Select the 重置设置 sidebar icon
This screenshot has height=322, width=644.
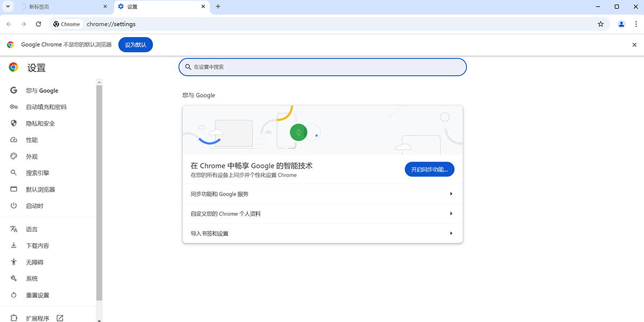coord(13,295)
